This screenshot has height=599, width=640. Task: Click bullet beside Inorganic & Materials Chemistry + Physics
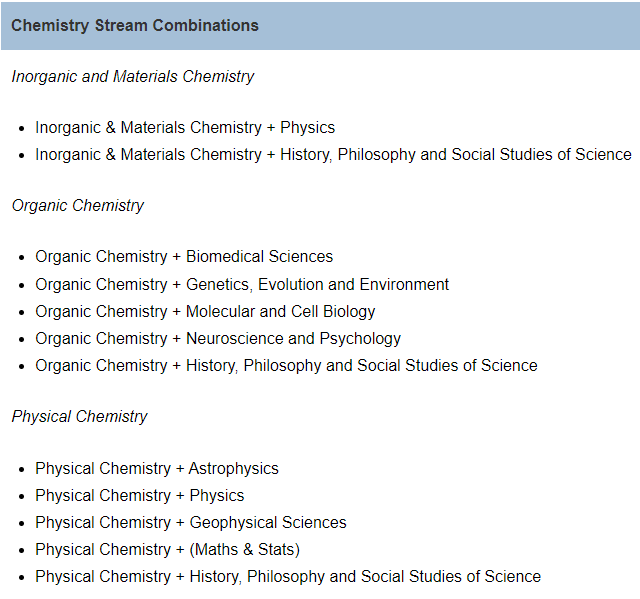22,129
